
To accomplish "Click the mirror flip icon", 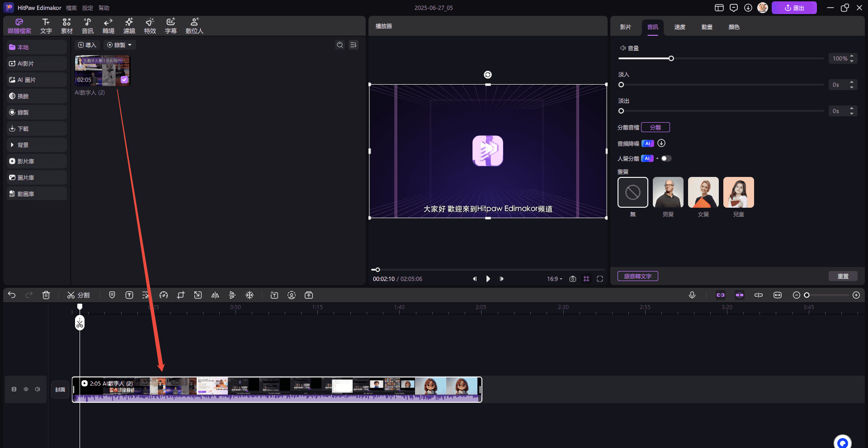I will pos(215,295).
